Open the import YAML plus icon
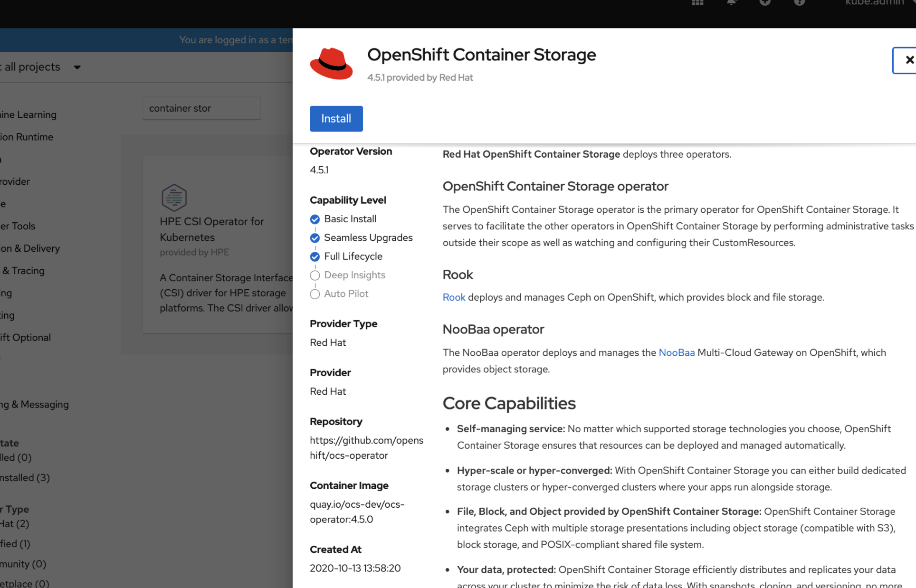 click(x=764, y=3)
